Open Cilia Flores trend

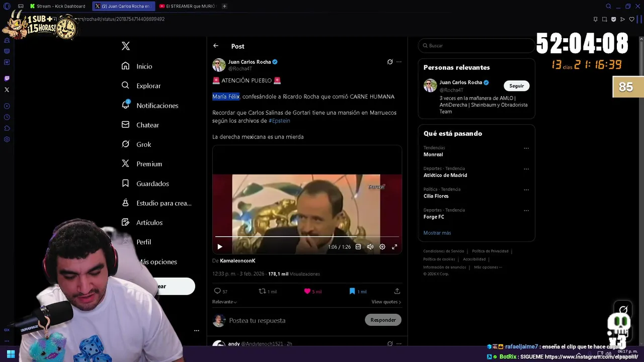click(436, 196)
